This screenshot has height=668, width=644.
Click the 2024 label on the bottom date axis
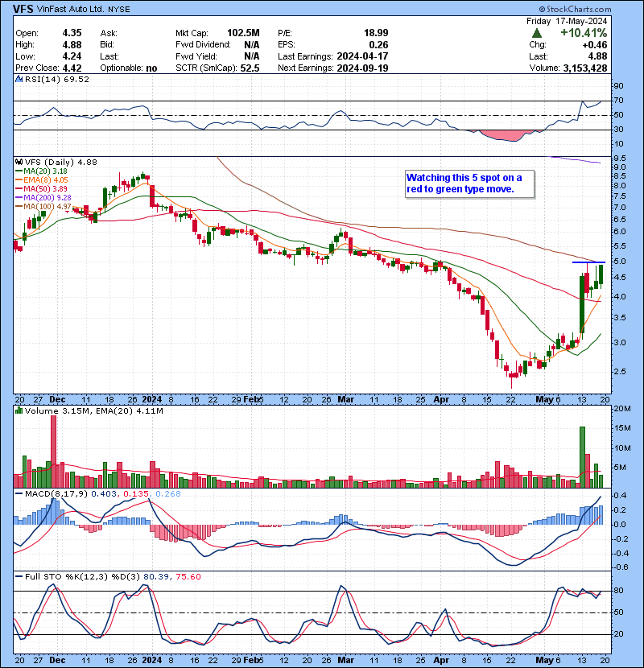(x=151, y=660)
